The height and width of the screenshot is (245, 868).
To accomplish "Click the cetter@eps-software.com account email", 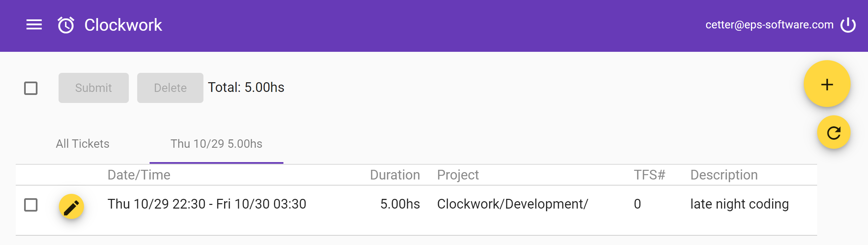I will 769,25.
